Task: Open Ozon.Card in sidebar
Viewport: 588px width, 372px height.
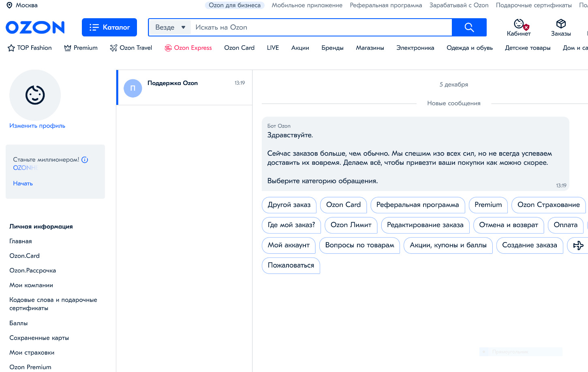Action: coord(24,256)
